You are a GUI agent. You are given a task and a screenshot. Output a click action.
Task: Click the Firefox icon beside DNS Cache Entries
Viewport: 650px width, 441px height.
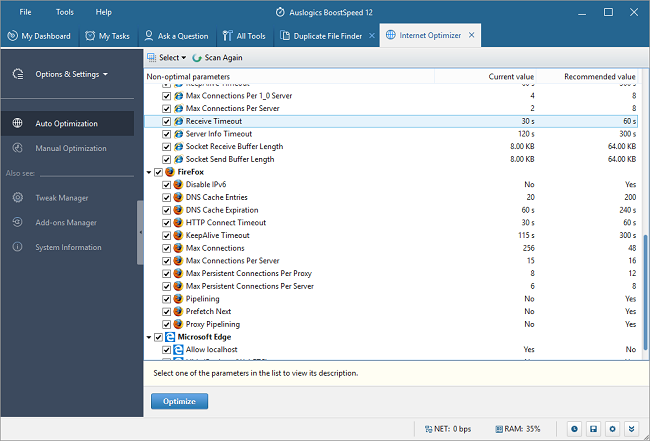click(x=178, y=197)
